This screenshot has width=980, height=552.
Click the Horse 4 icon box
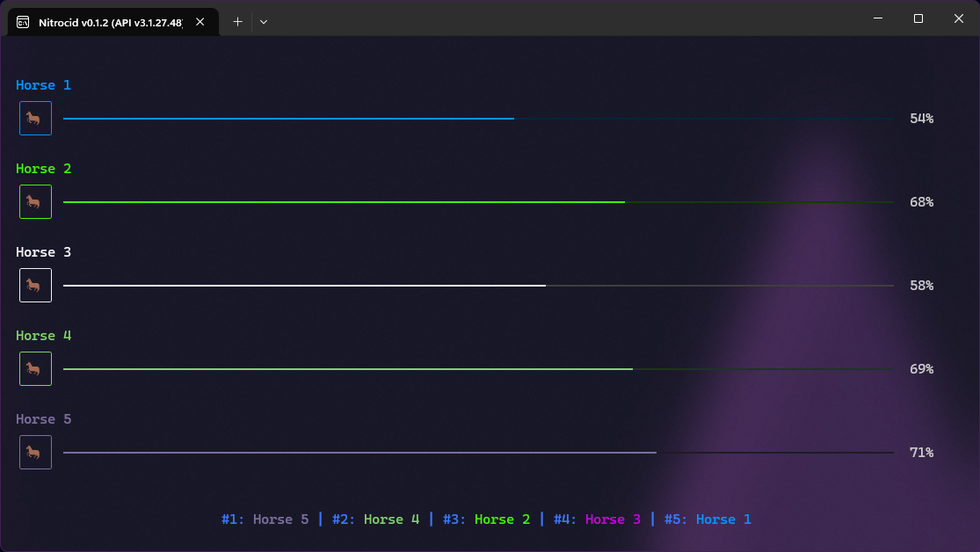tap(35, 368)
